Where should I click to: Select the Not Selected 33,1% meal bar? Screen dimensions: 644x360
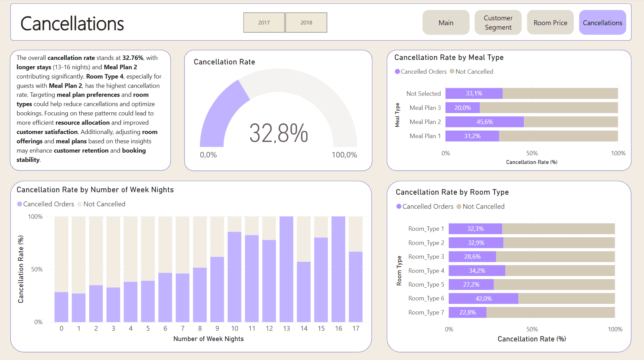[474, 94]
